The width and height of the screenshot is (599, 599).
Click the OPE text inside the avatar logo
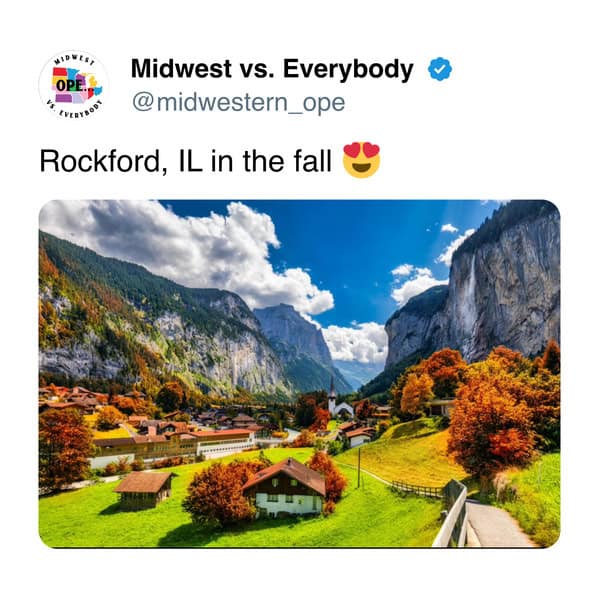(x=69, y=85)
